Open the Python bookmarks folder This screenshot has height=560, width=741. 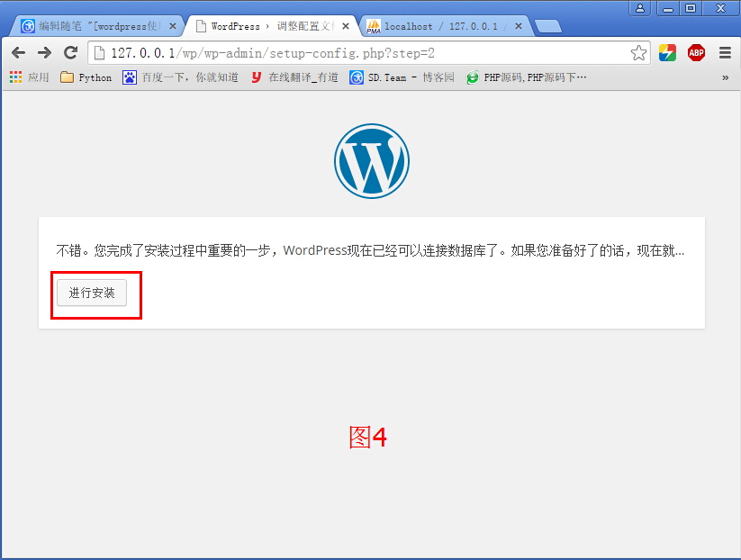pyautogui.click(x=86, y=77)
